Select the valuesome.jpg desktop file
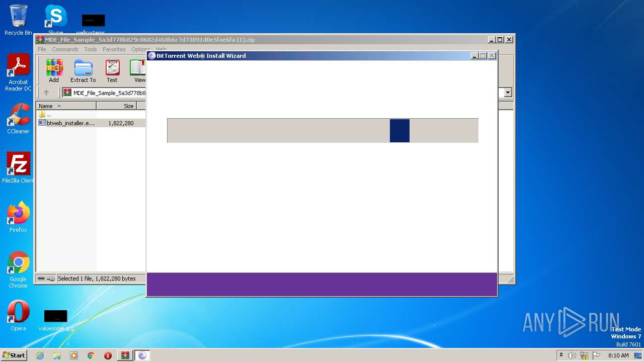This screenshot has height=362, width=644. (56, 320)
